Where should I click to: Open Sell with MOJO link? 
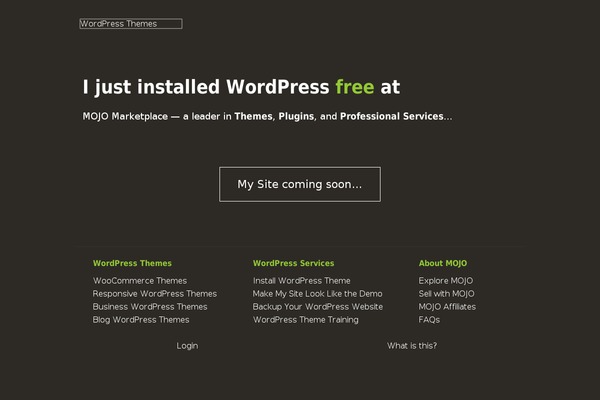[447, 294]
